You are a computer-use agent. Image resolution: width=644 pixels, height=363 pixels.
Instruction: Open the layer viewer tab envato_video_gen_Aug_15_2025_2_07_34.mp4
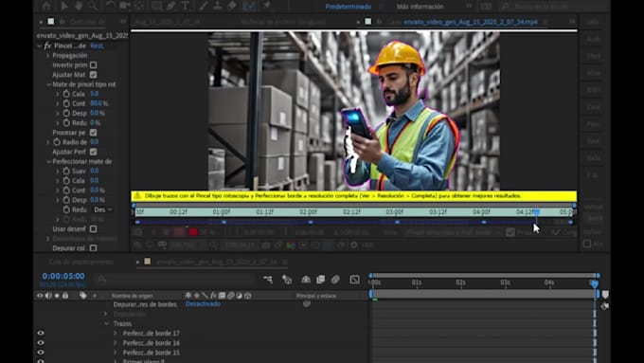[x=471, y=22]
